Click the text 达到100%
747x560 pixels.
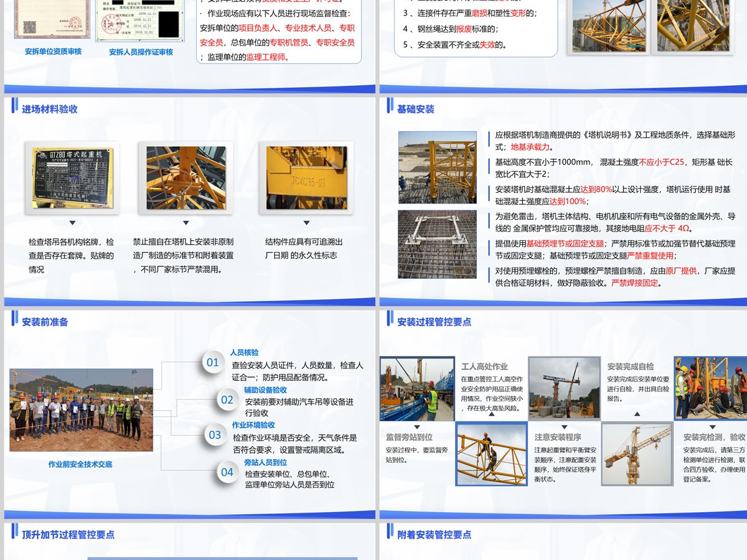tap(568, 201)
